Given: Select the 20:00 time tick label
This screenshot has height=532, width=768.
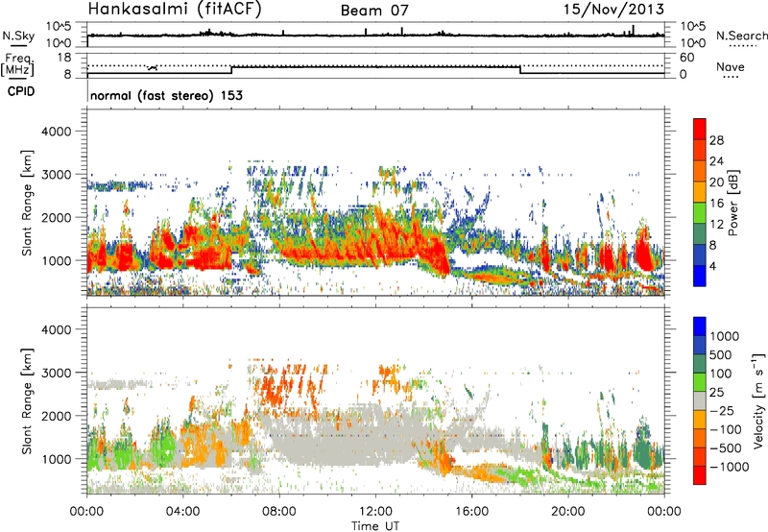Looking at the screenshot, I should coord(567,512).
